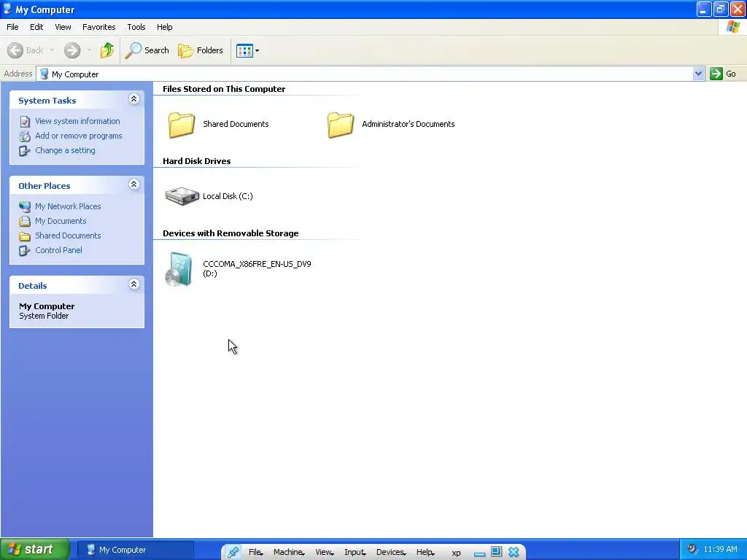The height and width of the screenshot is (560, 747).
Task: Select the Shared Documents folder icon
Action: point(182,125)
